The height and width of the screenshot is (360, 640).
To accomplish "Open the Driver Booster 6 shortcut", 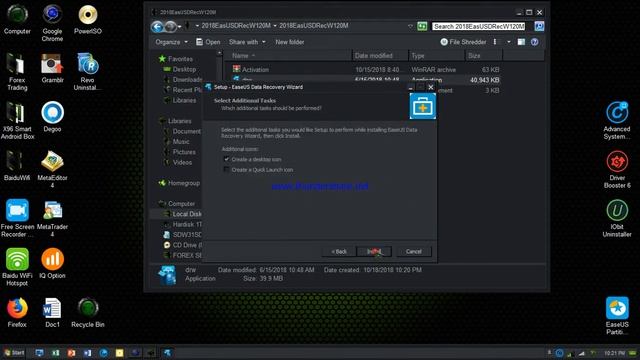I will 617,170.
